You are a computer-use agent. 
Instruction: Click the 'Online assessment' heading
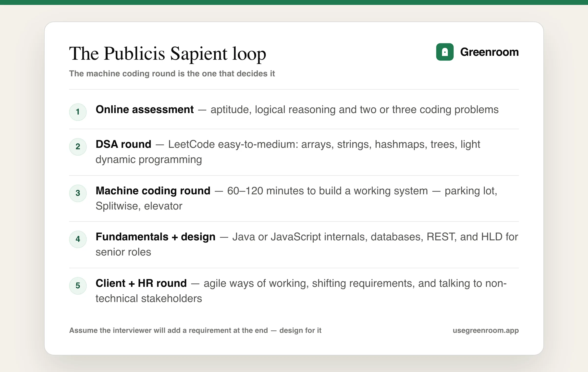[x=145, y=109]
